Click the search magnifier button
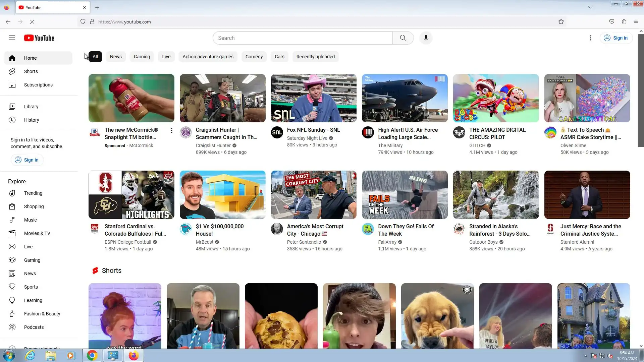Viewport: 644px width, 362px height. [x=403, y=38]
